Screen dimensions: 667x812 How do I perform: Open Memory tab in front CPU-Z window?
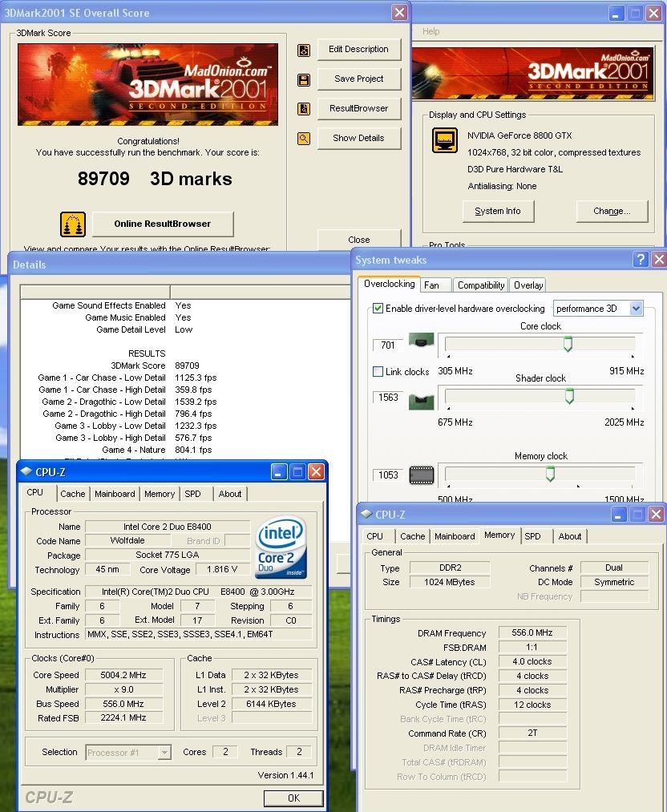pos(159,494)
